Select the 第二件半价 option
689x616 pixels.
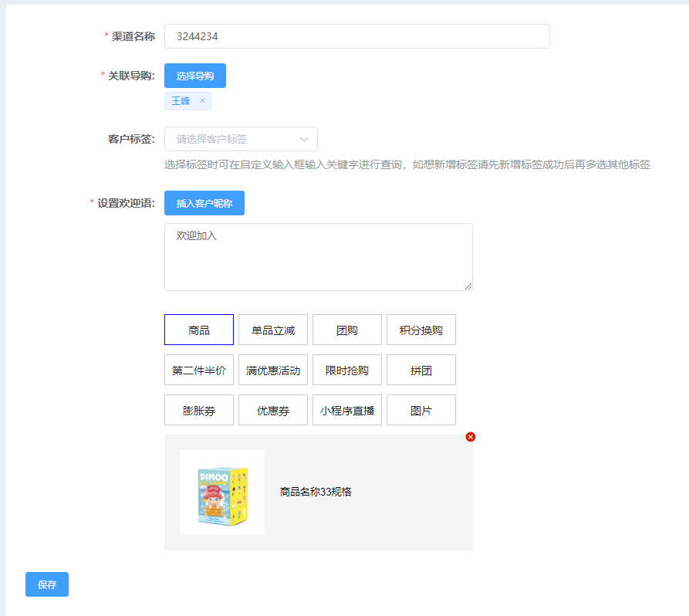pos(198,370)
